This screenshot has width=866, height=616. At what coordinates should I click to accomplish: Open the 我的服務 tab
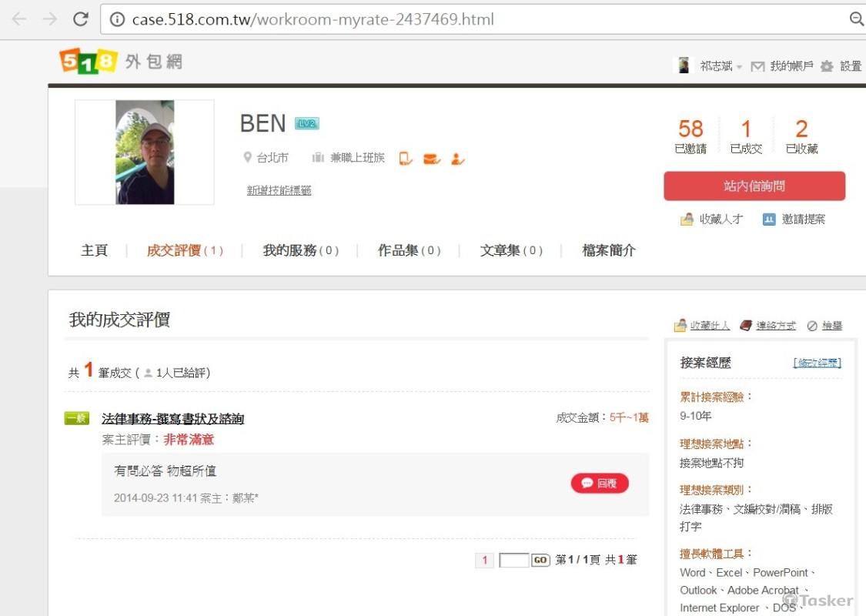[300, 250]
